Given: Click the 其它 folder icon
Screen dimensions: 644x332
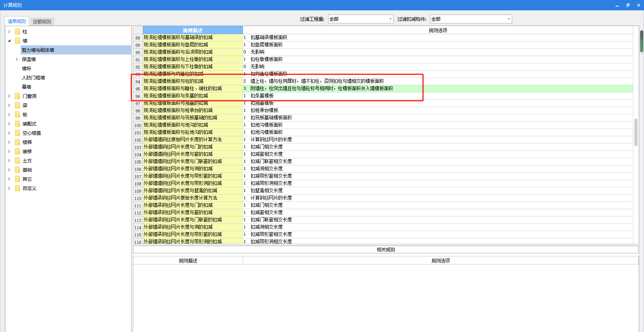Looking at the screenshot, I should tap(17, 179).
